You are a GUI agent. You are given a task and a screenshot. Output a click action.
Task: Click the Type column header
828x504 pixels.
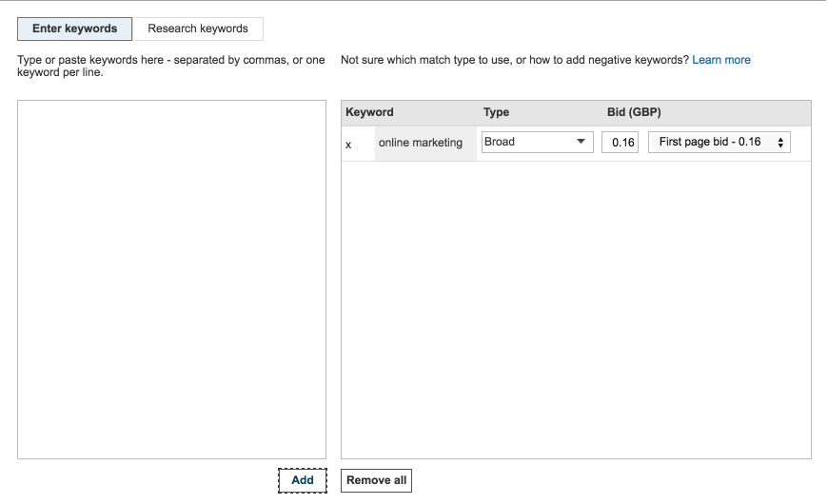[x=496, y=112]
